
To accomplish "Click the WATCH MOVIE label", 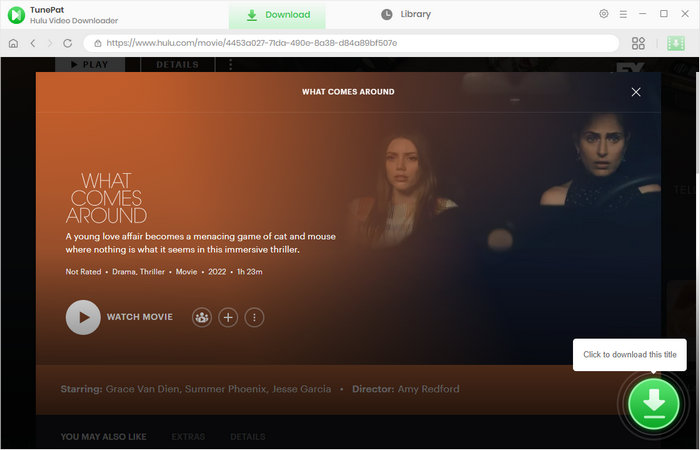I will pos(140,317).
